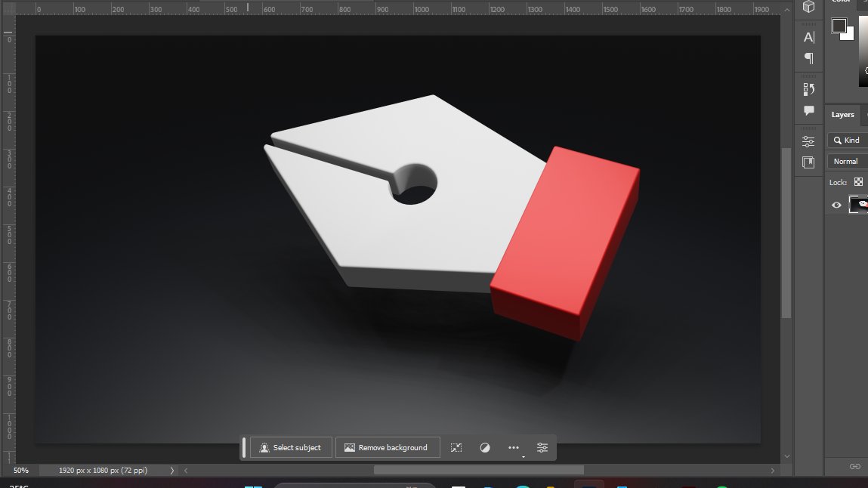Click the Lock transparent pixels checkerboard icon

[858, 182]
